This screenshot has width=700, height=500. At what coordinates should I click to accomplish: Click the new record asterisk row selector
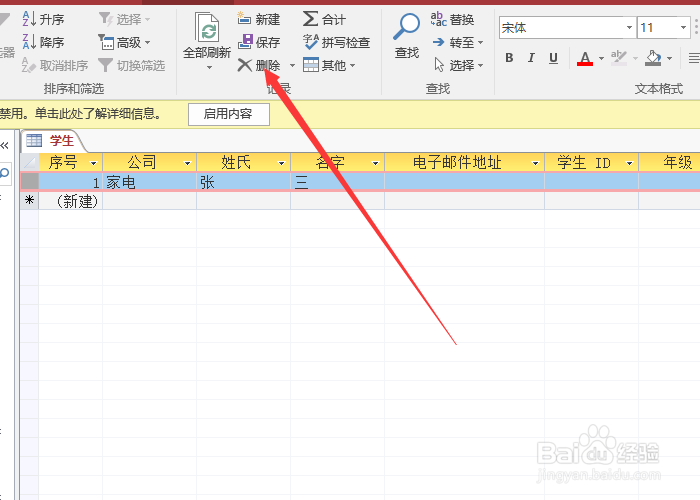[29, 200]
